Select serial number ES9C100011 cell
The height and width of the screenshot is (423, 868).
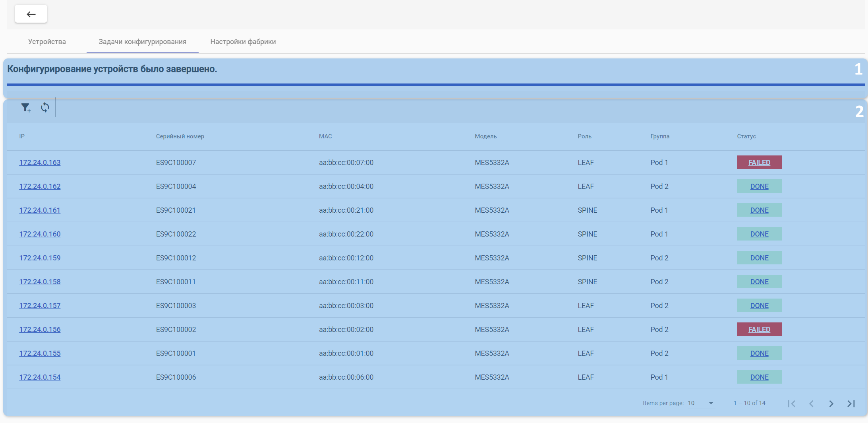click(x=176, y=282)
